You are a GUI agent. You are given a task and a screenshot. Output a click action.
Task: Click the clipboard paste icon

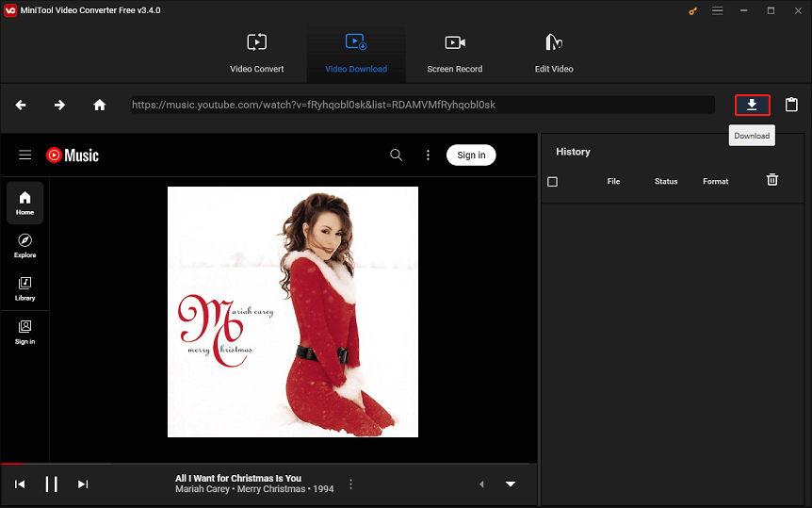click(x=791, y=105)
